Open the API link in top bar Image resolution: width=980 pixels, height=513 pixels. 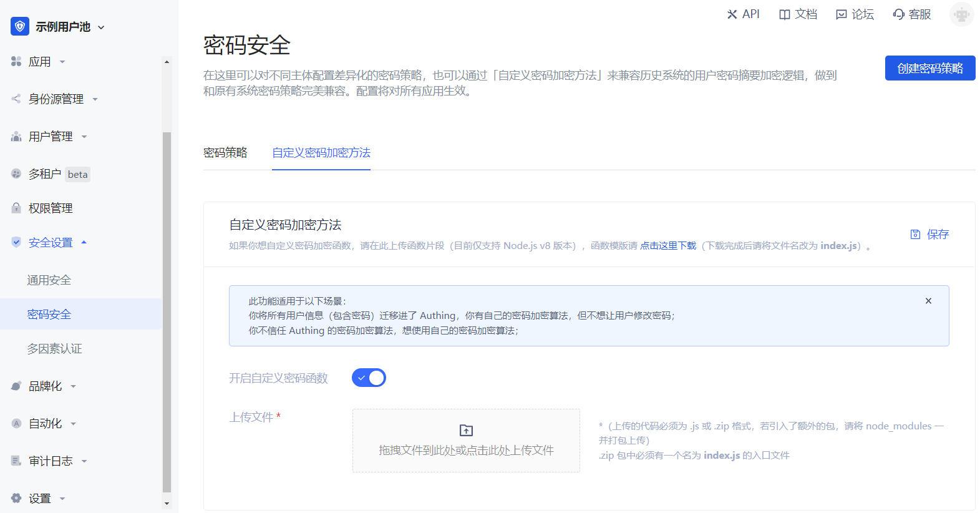tap(743, 14)
